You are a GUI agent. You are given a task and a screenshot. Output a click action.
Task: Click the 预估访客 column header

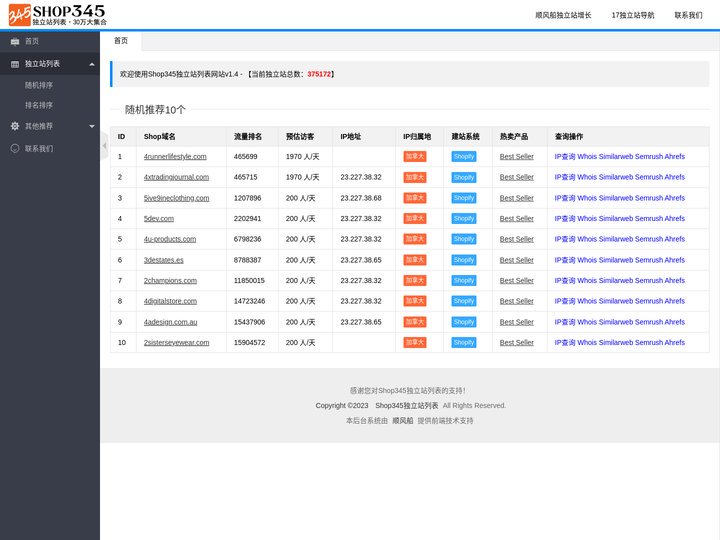[x=300, y=136]
